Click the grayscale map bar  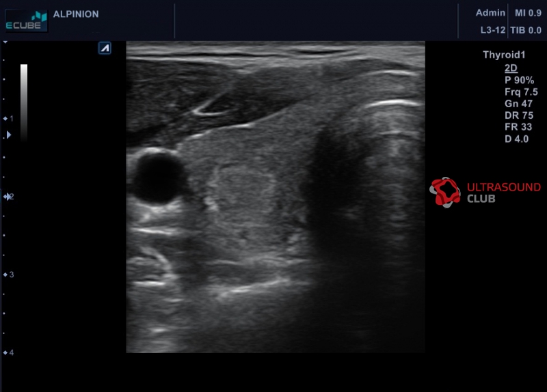pos(24,102)
